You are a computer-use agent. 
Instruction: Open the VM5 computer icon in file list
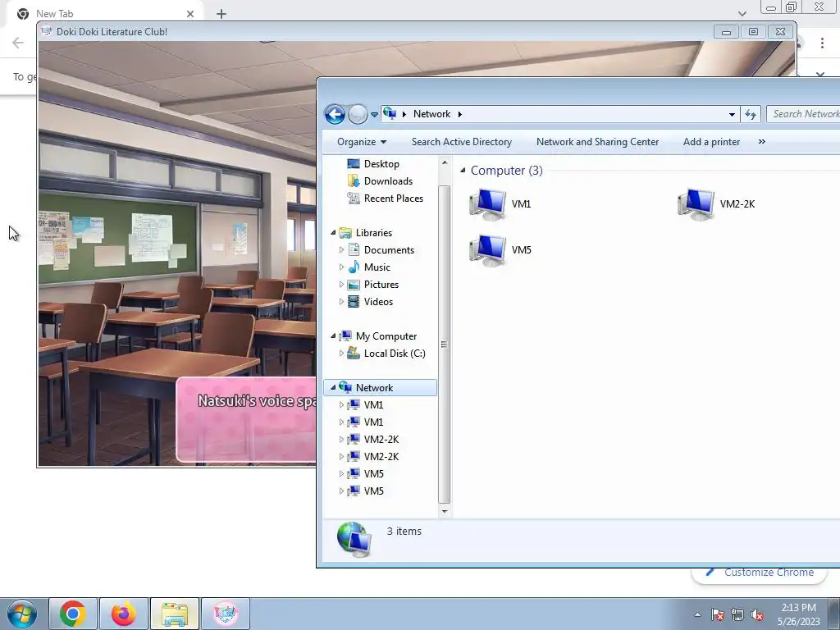coord(500,250)
